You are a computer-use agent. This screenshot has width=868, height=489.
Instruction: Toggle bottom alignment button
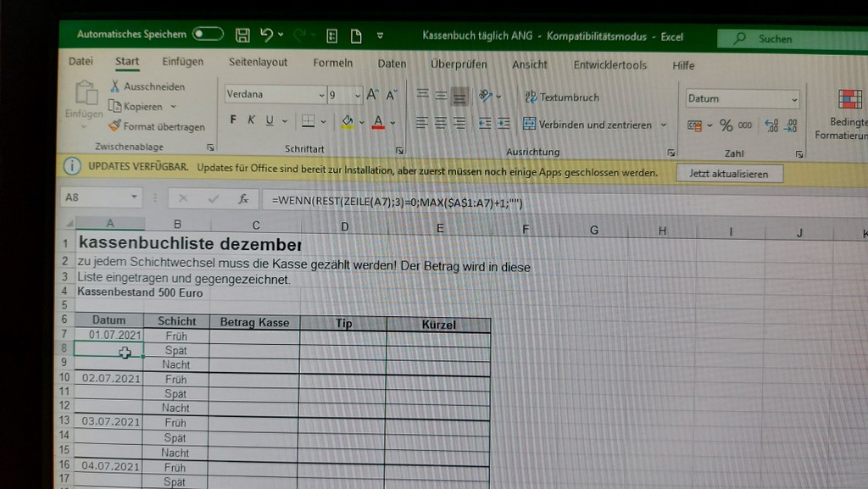(459, 97)
